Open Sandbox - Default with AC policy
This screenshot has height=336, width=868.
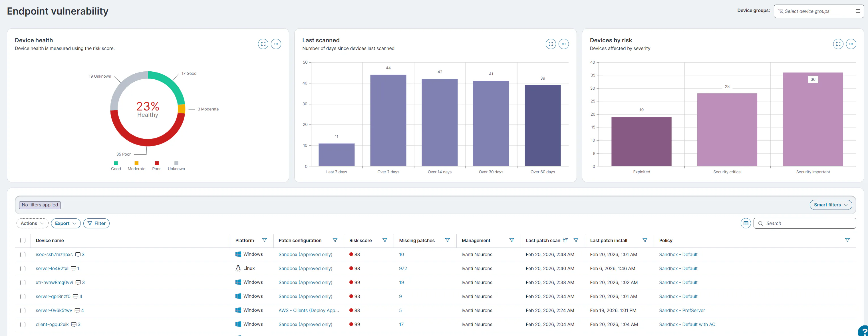[x=687, y=325]
